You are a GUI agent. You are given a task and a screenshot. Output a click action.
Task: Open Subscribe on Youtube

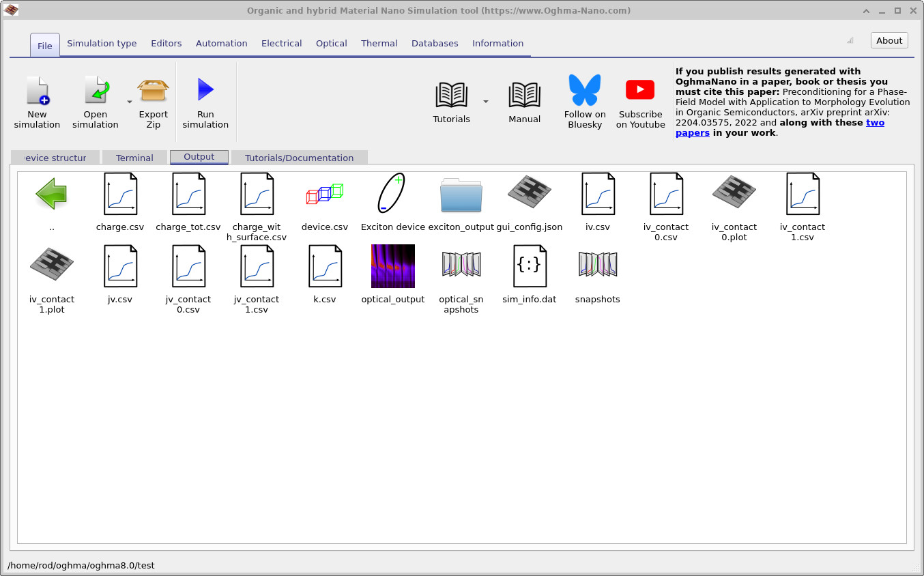click(x=640, y=89)
